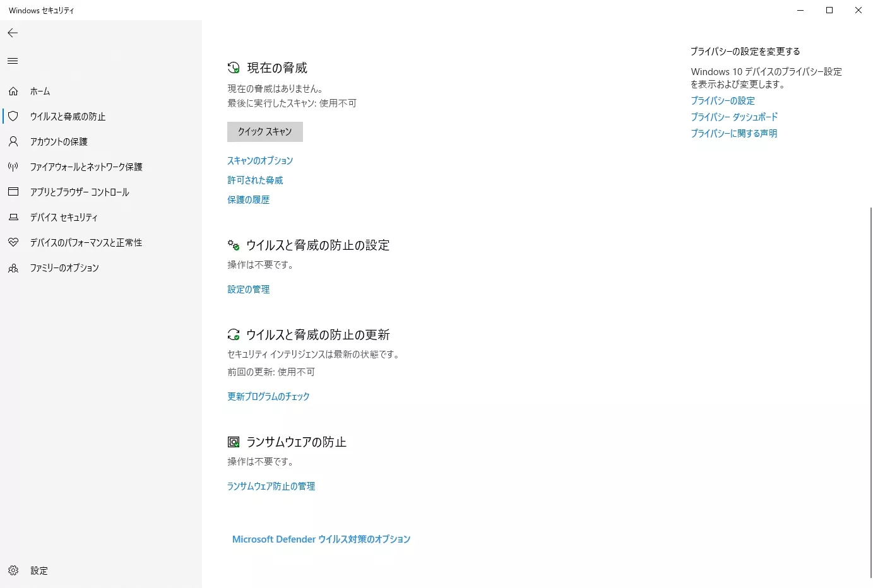Click the refresh icon beside 防止の更新
Screen dimensions: 873x588
coord(234,334)
